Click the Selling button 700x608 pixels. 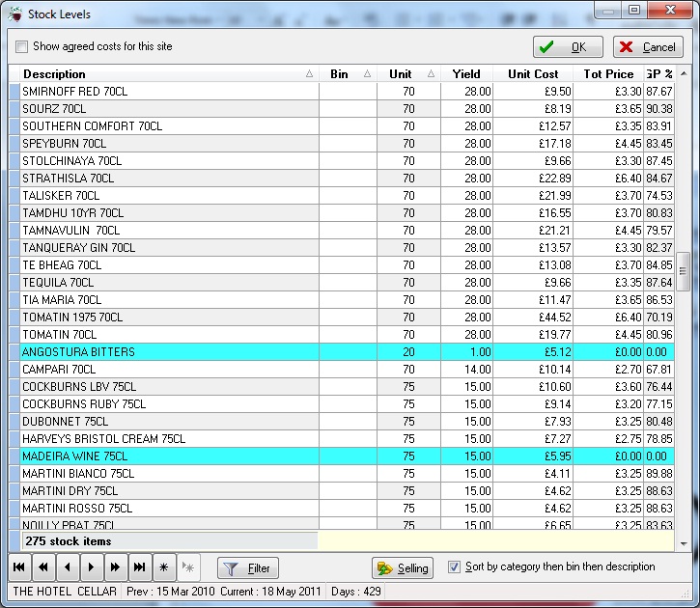(403, 567)
